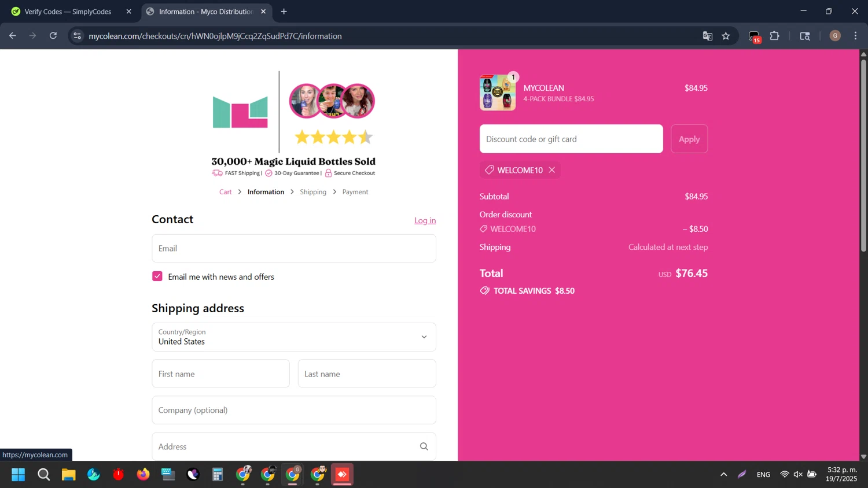Image resolution: width=868 pixels, height=488 pixels.
Task: Open the G profile avatar in Chrome
Action: point(835,36)
